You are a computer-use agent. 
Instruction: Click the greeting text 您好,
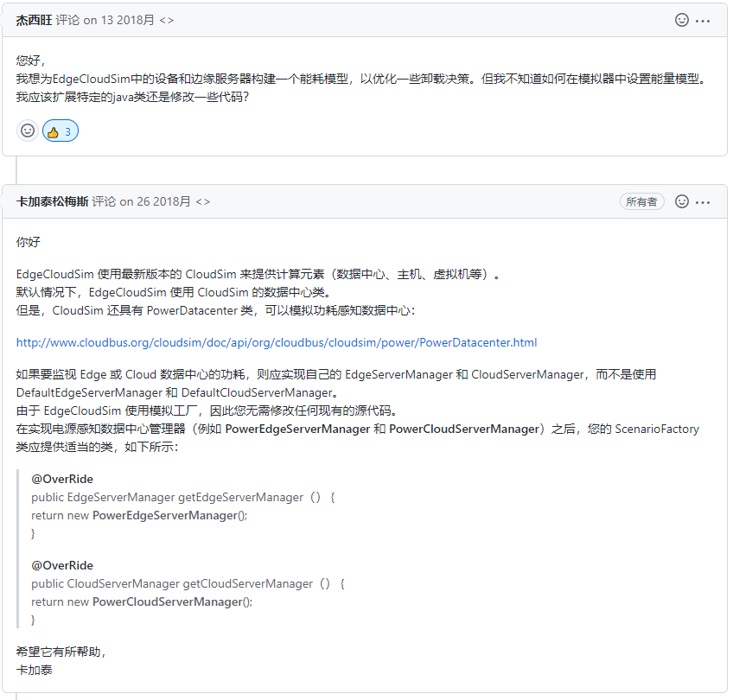30,60
